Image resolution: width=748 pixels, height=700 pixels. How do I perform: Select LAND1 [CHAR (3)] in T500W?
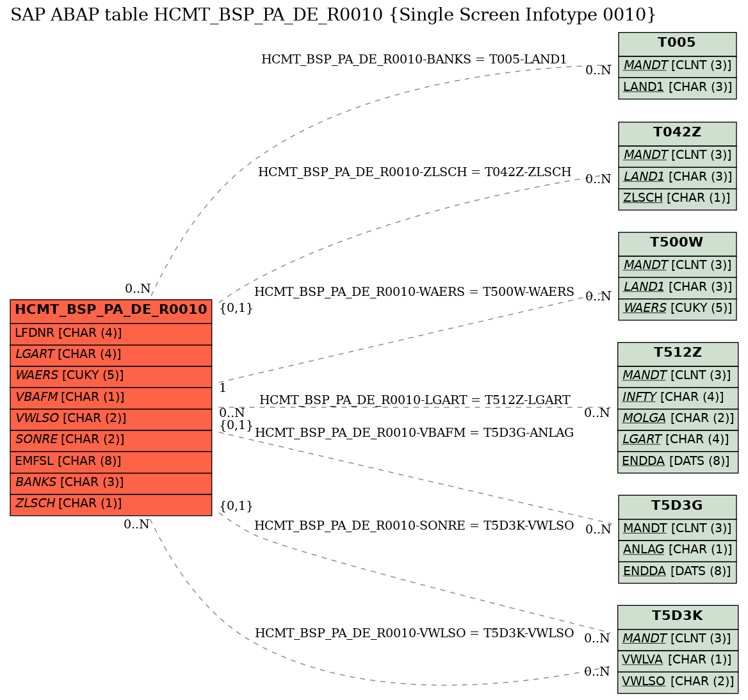point(677,288)
